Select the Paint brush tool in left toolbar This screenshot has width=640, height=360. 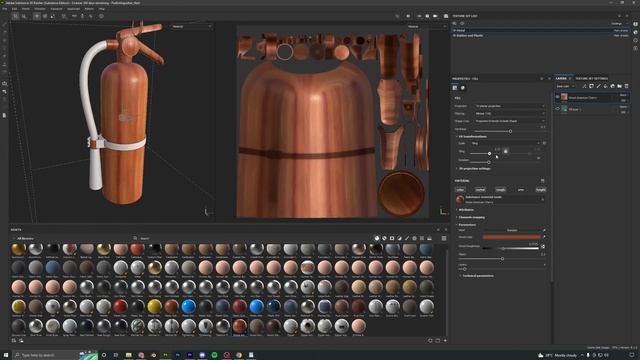(4, 25)
